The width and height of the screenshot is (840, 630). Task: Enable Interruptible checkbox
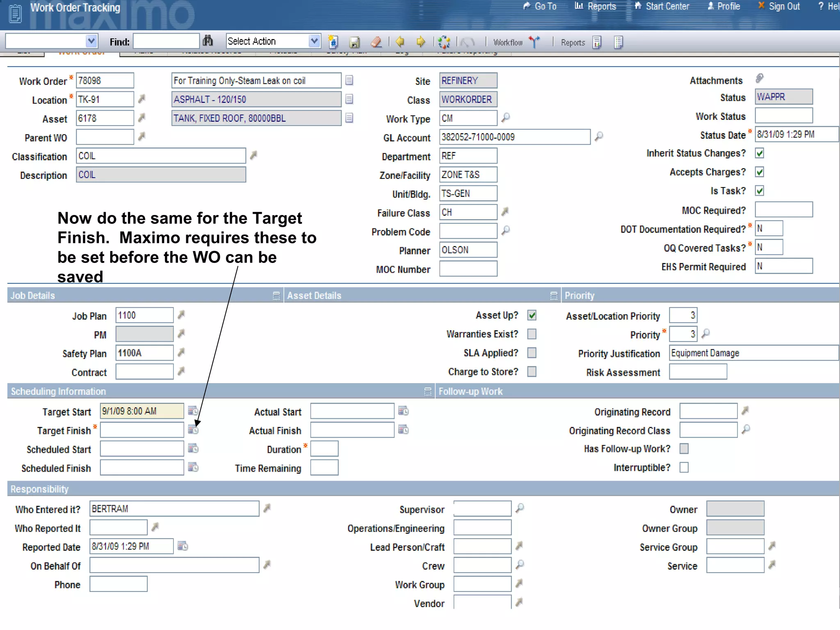tap(684, 468)
